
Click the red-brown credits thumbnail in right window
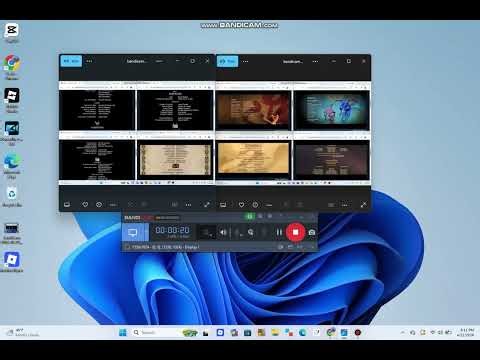[x=253, y=110]
